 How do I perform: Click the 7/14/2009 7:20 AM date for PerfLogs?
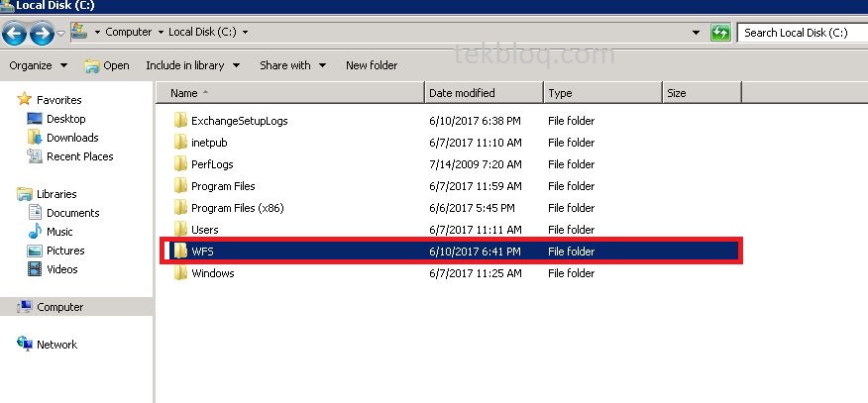click(475, 164)
